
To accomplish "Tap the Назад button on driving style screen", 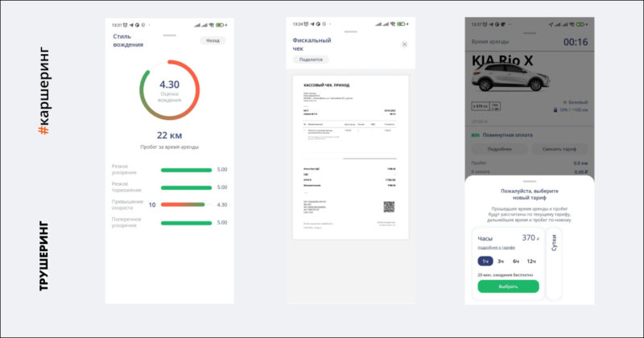I will click(213, 40).
